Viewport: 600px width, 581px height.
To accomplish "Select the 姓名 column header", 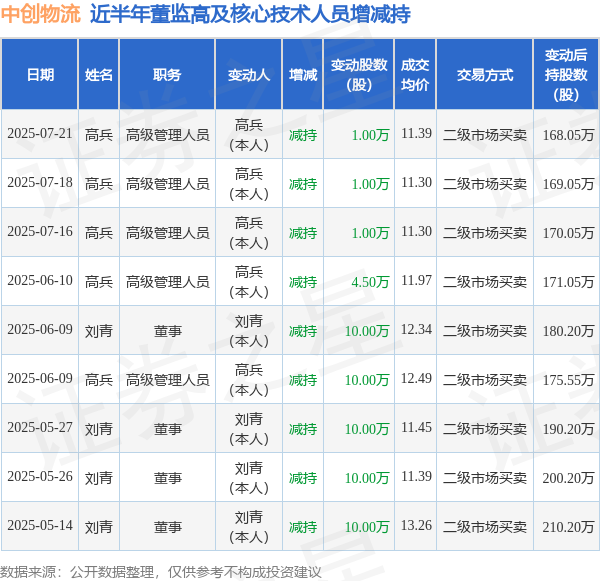I will pyautogui.click(x=99, y=75).
